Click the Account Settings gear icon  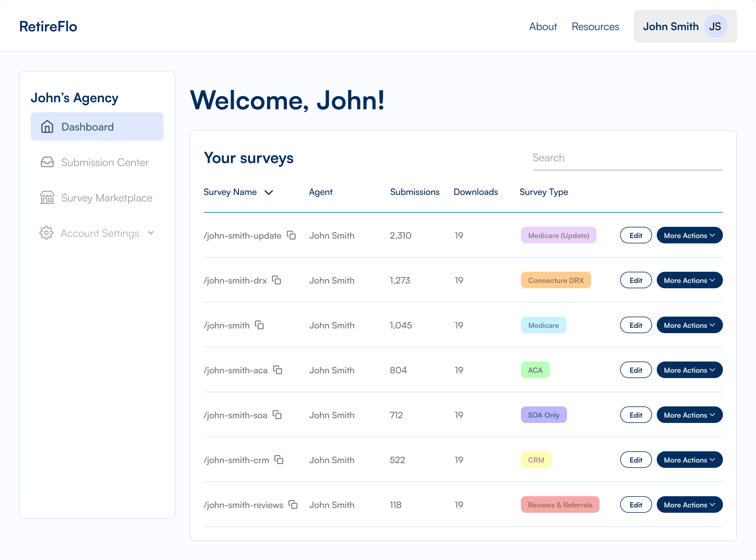(46, 233)
